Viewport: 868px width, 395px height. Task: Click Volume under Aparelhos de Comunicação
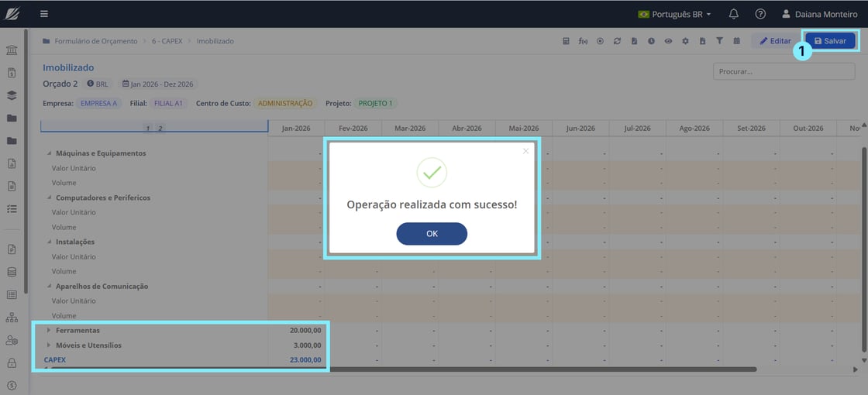[x=64, y=315]
